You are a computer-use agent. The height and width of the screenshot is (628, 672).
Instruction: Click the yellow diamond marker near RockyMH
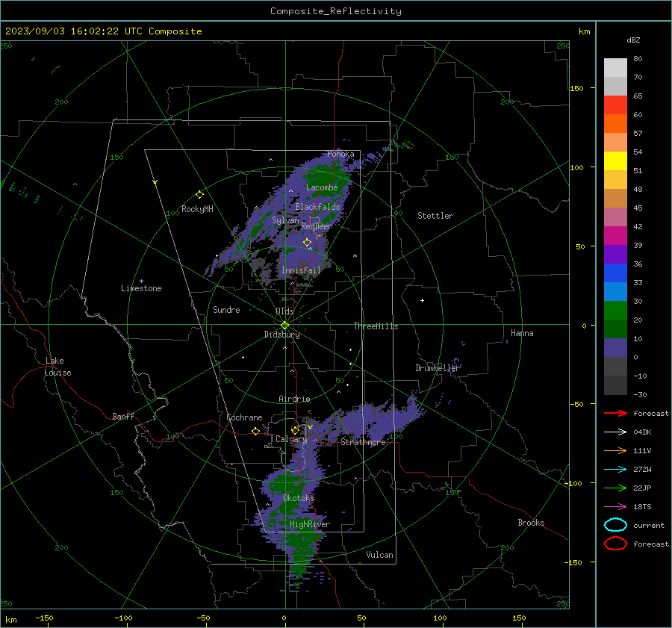[x=199, y=195]
